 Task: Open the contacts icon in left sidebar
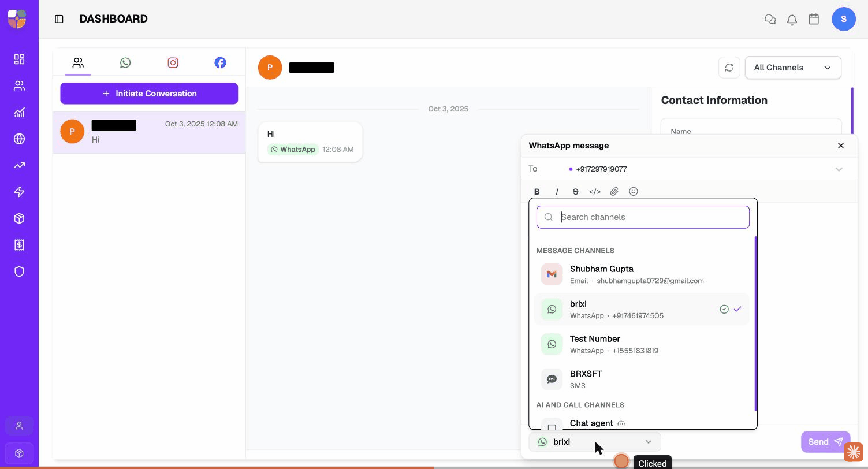click(19, 85)
